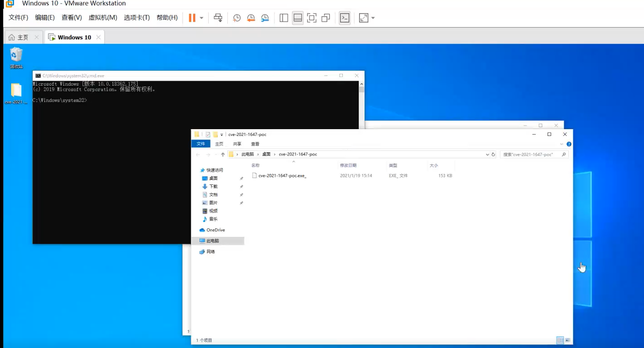
Task: Open the 编辑(E) menu
Action: 45,18
